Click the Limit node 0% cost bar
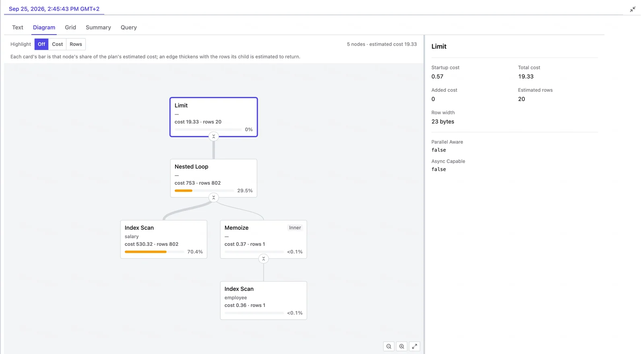This screenshot has width=644, height=354. point(208,130)
